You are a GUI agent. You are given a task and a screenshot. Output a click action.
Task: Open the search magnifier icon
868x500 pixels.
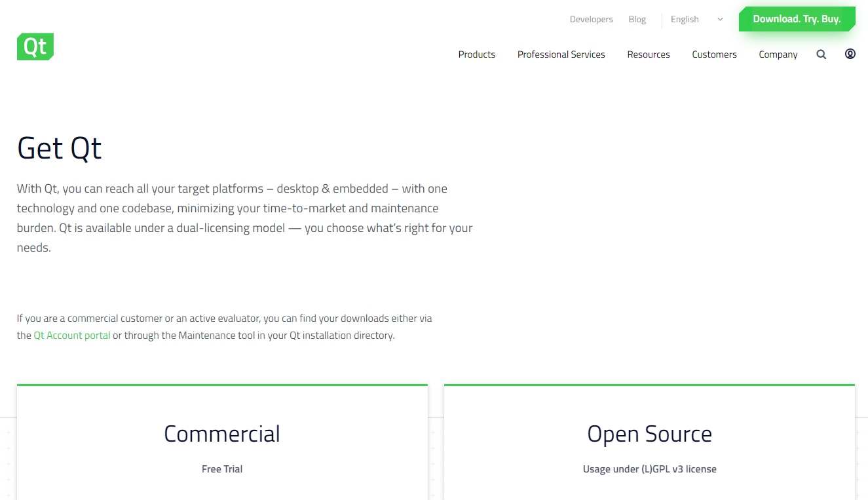click(821, 54)
